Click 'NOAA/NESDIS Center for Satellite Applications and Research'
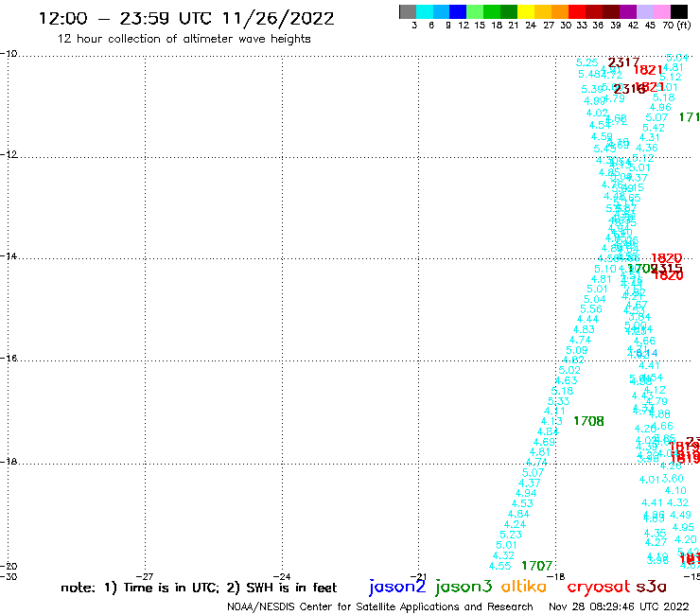700x615 pixels. pyautogui.click(x=380, y=606)
